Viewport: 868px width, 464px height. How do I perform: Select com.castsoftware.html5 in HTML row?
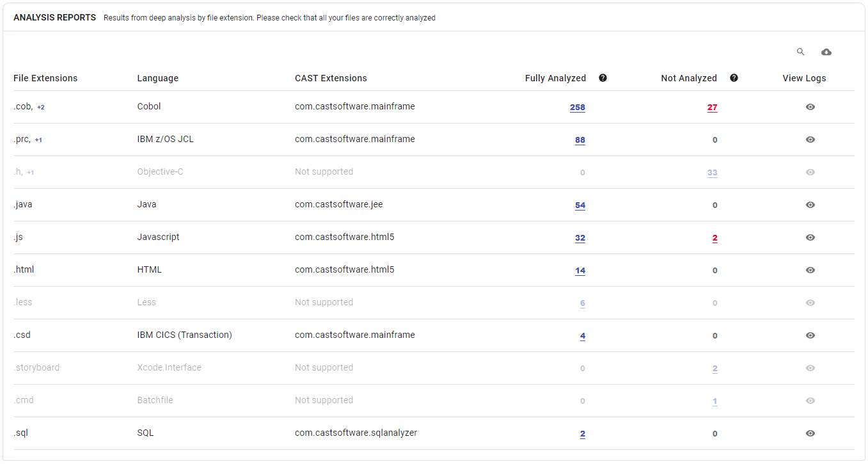345,269
